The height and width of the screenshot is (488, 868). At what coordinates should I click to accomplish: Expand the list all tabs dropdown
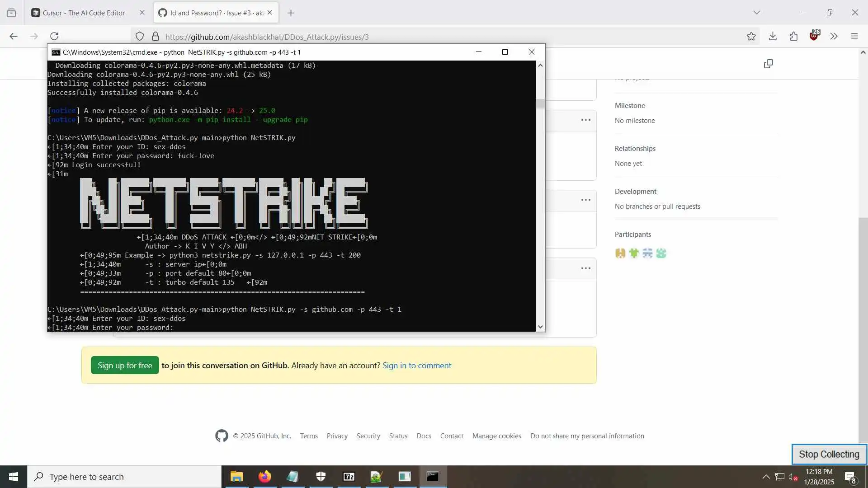coord(756,13)
